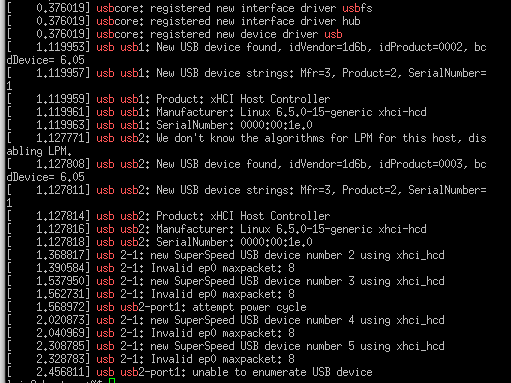Click 'idProduct=0002' text
The width and height of the screenshot is (511, 383).
click(421, 47)
